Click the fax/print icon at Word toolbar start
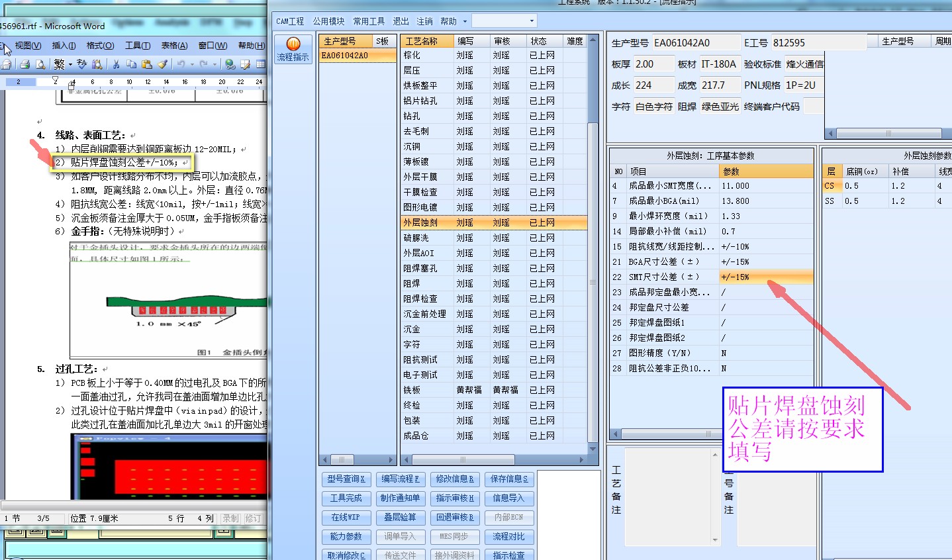Screen dimensions: 952x560 coord(6,64)
